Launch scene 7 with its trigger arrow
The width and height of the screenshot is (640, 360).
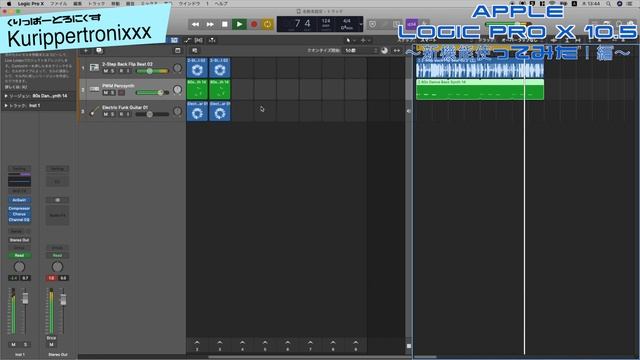(310, 345)
